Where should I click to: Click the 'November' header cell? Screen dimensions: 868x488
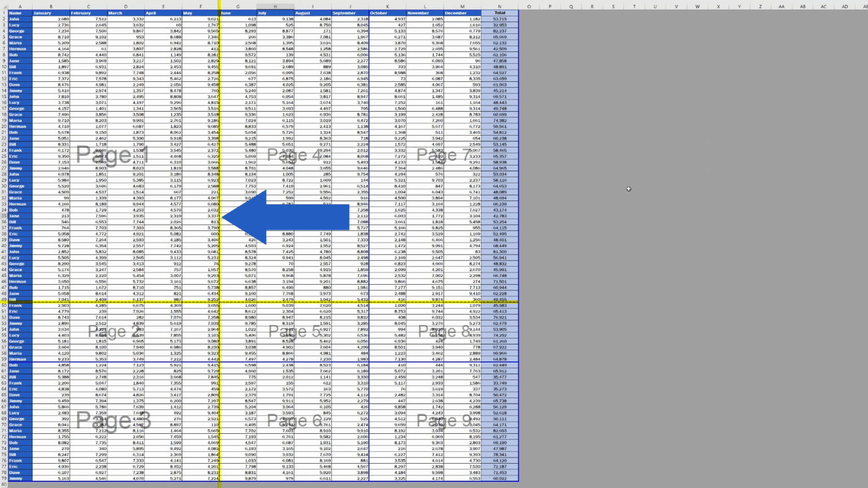coord(425,13)
